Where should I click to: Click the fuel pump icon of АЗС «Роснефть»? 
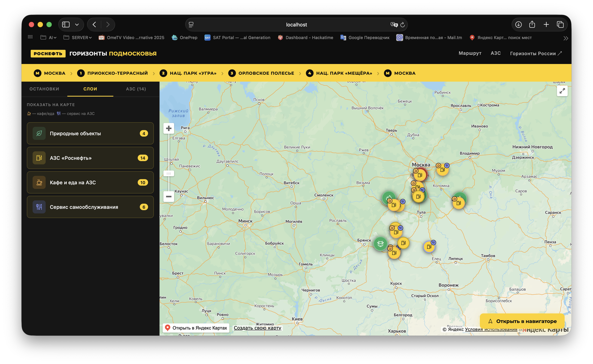(x=39, y=158)
